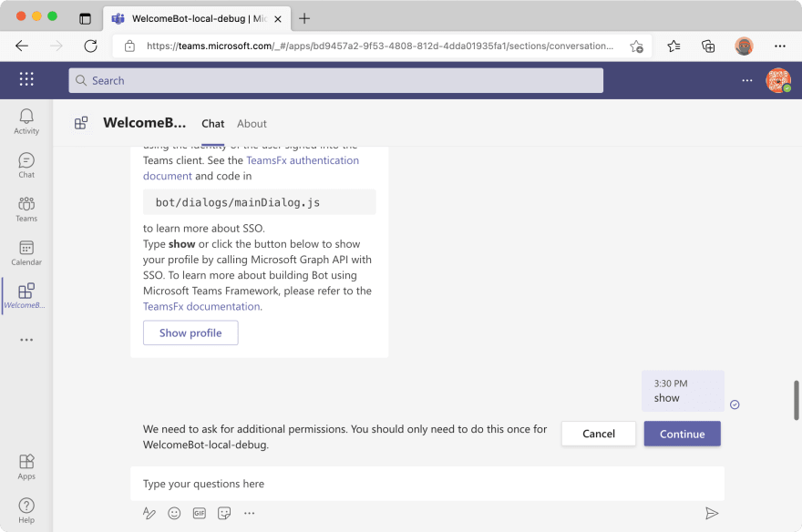Switch to the About tab

pyautogui.click(x=252, y=124)
